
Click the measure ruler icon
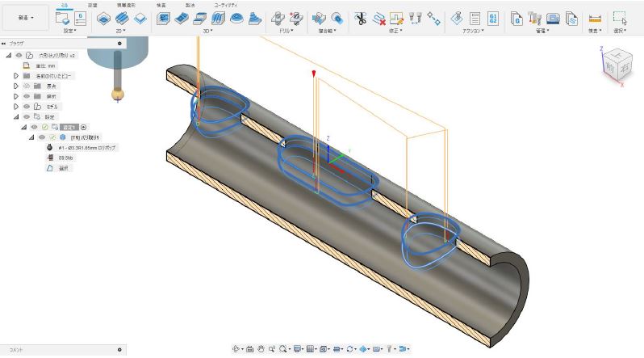point(596,18)
